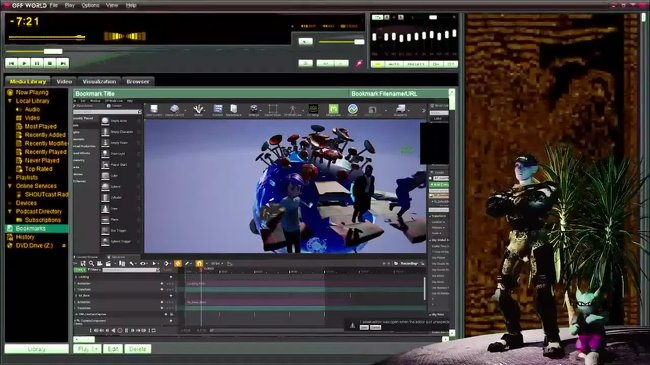Screen dimensions: 650x365
Task: Click the Previous track button
Action: [12, 63]
